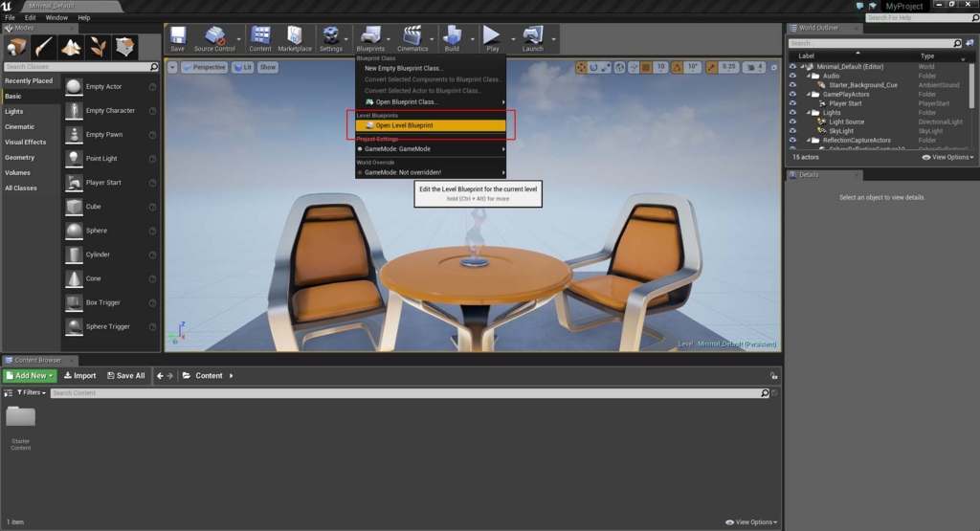Toggle visibility of SkyLight

[792, 131]
